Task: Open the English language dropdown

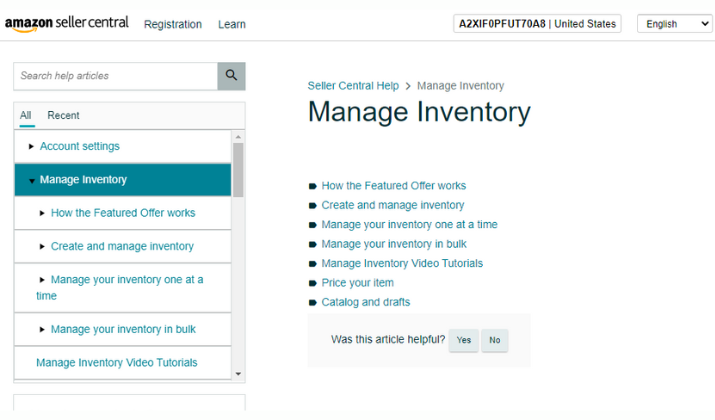Action: (675, 24)
